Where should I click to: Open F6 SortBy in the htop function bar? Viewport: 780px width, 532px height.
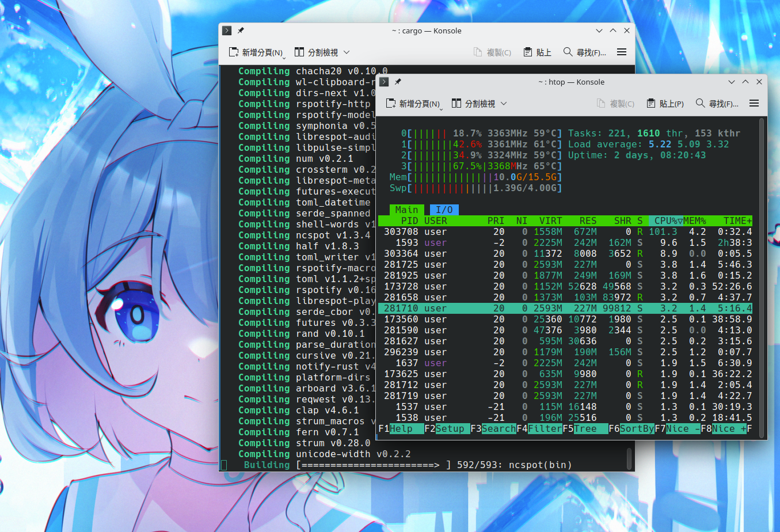point(631,428)
